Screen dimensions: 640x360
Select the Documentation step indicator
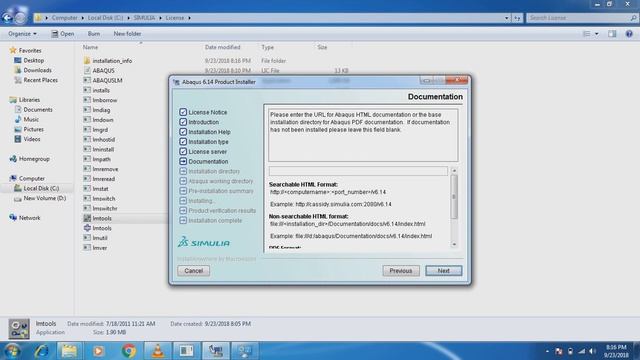click(x=183, y=161)
